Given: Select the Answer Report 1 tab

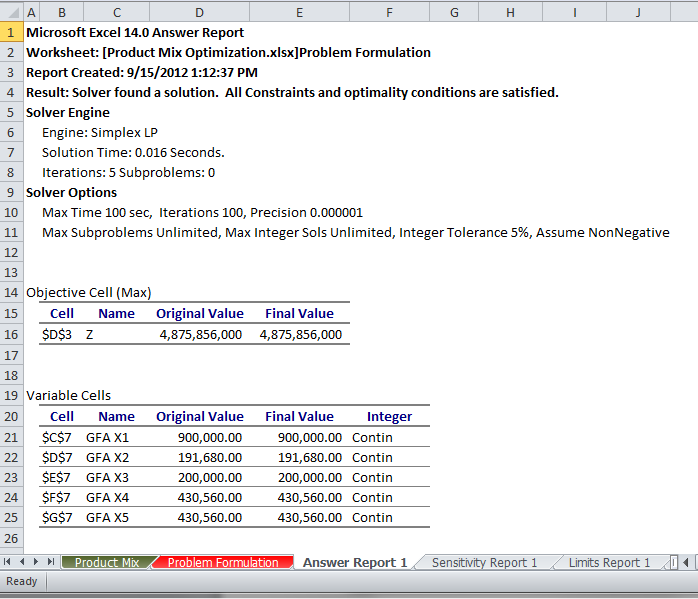Looking at the screenshot, I should [x=355, y=563].
